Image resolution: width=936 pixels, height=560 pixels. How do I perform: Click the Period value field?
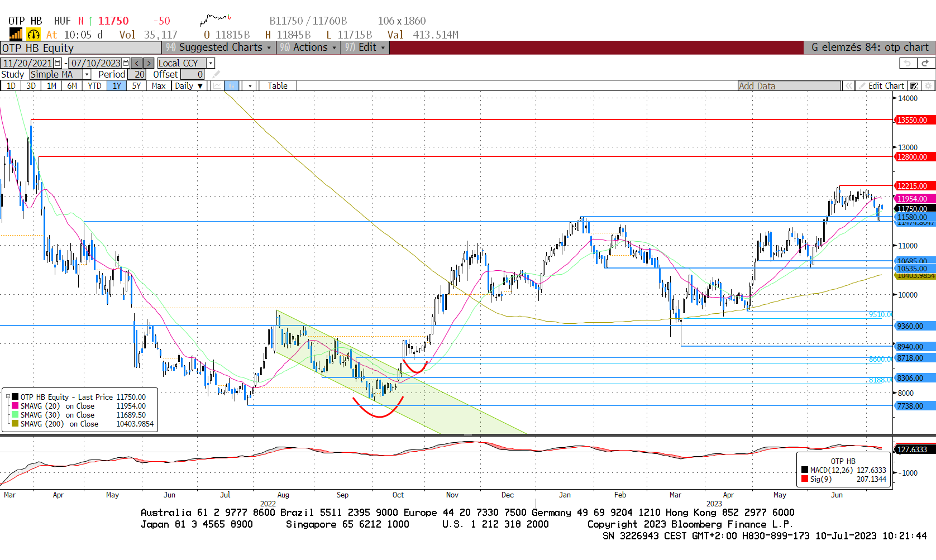pyautogui.click(x=137, y=74)
